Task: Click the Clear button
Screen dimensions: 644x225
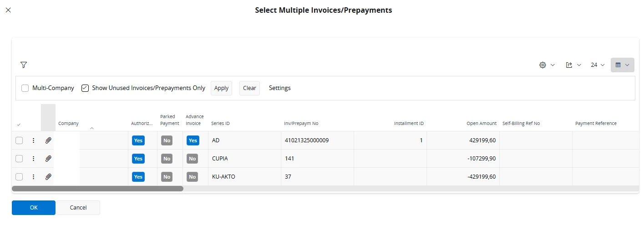Action: tap(249, 88)
